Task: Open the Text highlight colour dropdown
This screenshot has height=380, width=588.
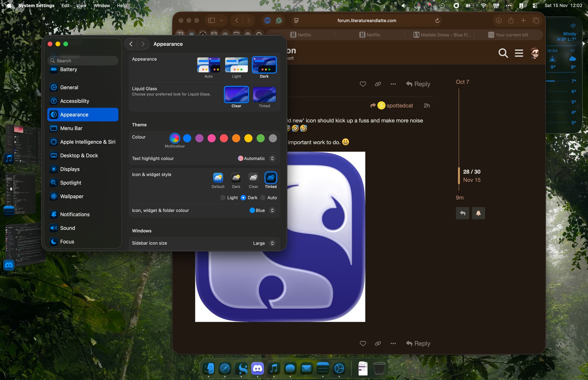Action: (272, 158)
